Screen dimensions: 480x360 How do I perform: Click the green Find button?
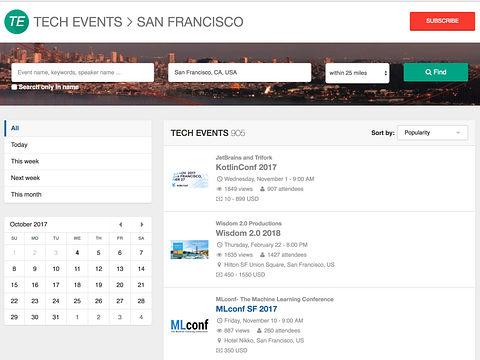(x=436, y=72)
